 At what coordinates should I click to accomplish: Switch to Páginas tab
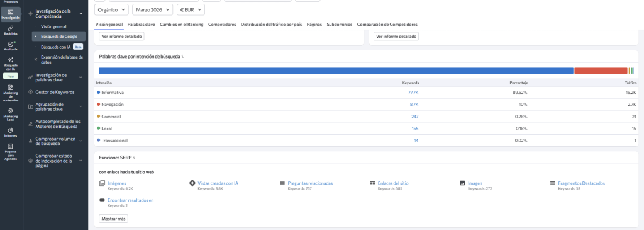pos(314,25)
